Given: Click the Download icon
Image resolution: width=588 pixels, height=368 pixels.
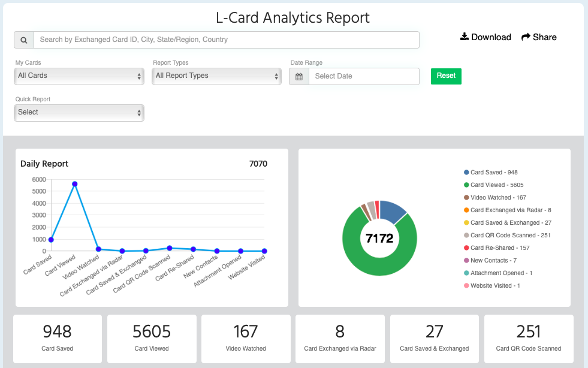Looking at the screenshot, I should pos(465,37).
